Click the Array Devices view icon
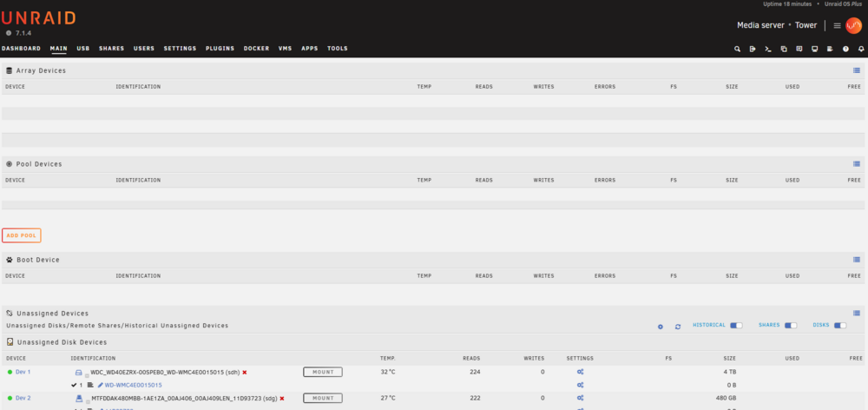Image resolution: width=868 pixels, height=410 pixels. pyautogui.click(x=857, y=70)
